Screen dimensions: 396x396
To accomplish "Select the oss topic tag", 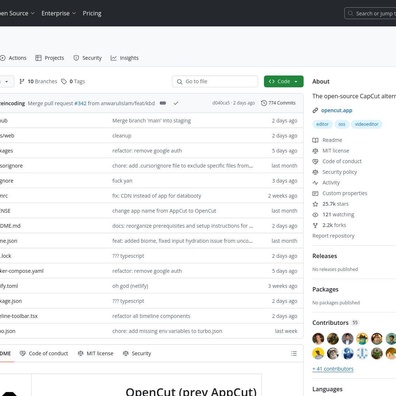I will [342, 124].
